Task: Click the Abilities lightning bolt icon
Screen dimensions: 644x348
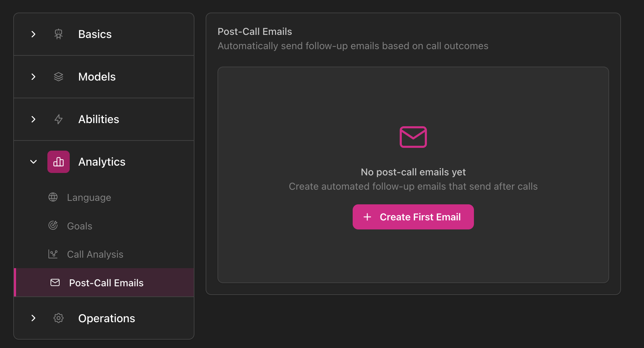Action: [x=58, y=119]
